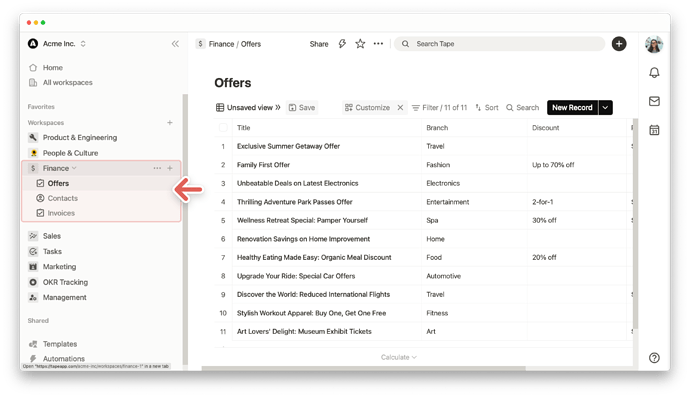
Task: Toggle the select-all checkbox in header
Action: pyautogui.click(x=223, y=128)
